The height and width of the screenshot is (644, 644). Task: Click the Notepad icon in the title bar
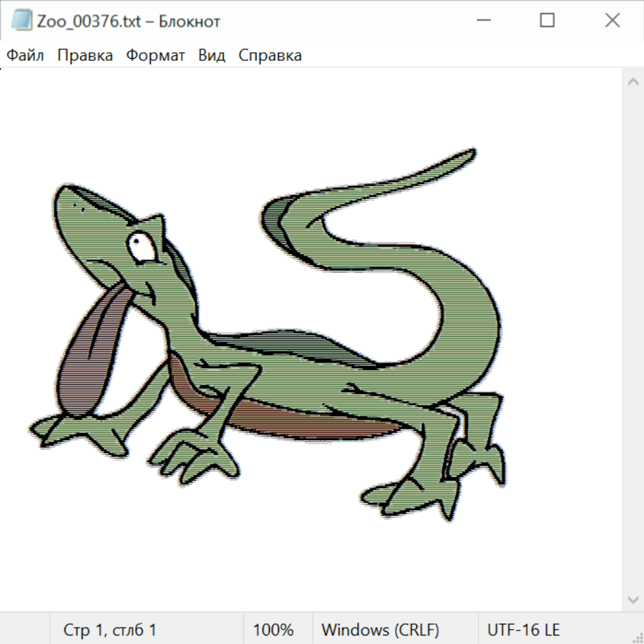pos(21,21)
